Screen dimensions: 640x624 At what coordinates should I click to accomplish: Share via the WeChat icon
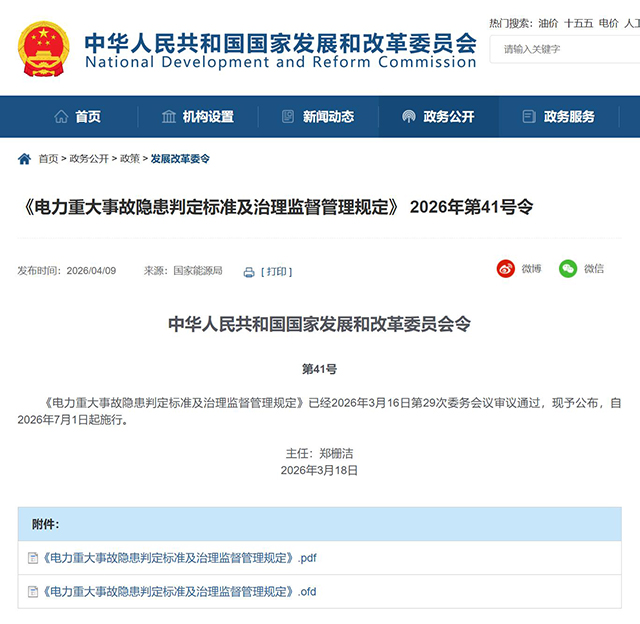tap(568, 269)
